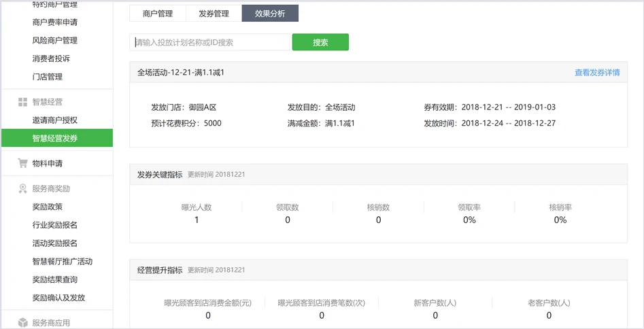Open 奖励确认及发放 menu item
Viewport: 644px width, 329px height.
coord(58,298)
